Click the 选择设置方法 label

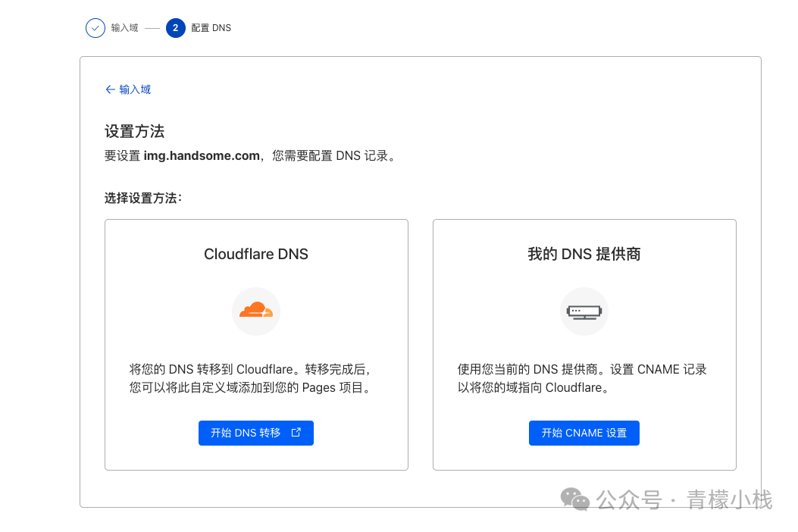pyautogui.click(x=143, y=198)
